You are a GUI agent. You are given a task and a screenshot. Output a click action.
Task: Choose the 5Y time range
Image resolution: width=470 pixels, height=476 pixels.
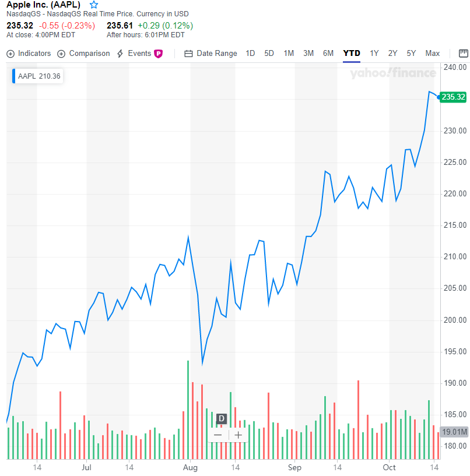[x=411, y=54]
